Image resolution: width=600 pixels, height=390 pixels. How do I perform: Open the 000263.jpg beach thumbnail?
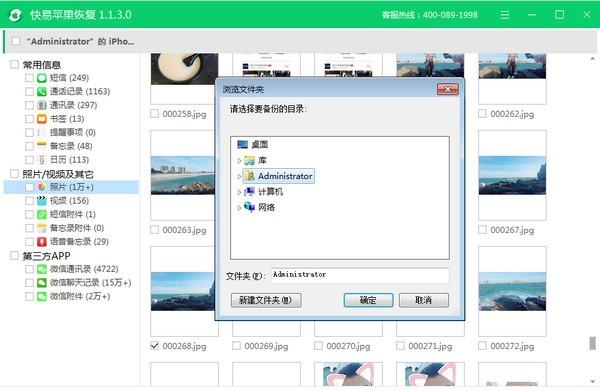[x=183, y=175]
